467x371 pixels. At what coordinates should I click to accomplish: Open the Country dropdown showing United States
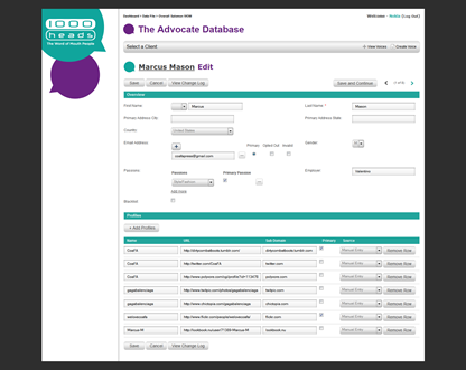[202, 131]
